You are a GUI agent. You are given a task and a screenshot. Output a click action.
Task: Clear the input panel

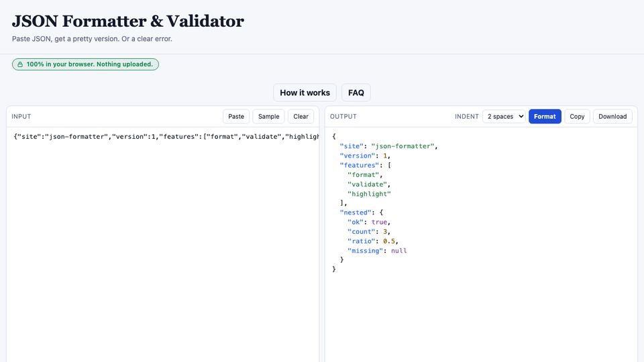click(301, 117)
